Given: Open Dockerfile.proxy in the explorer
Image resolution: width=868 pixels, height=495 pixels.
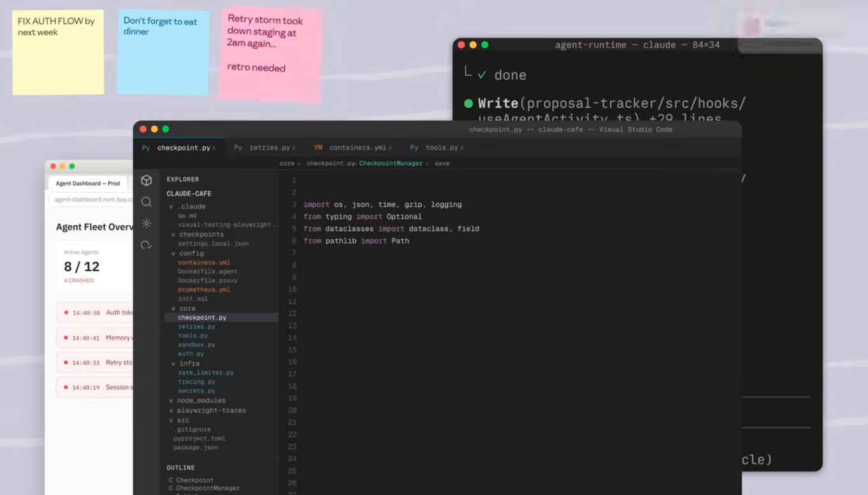Looking at the screenshot, I should tap(208, 281).
